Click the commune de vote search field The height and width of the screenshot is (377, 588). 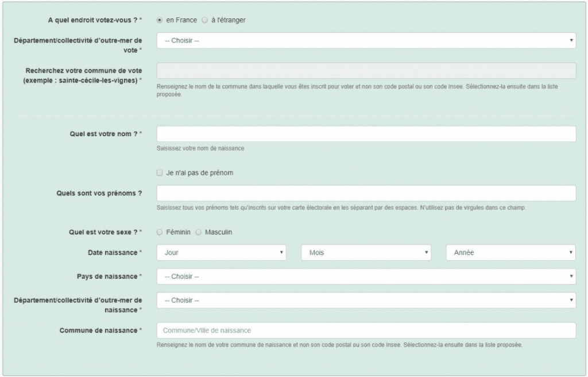coord(366,70)
